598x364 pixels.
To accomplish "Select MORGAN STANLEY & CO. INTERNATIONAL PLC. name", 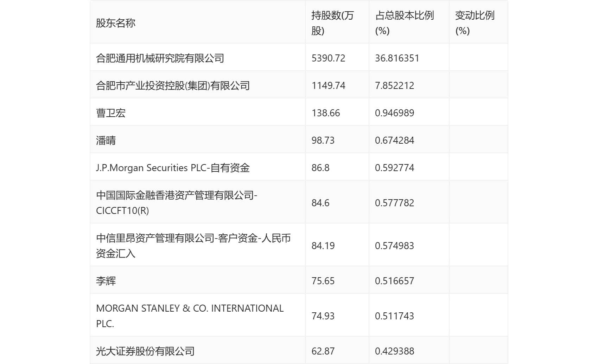I will click(190, 316).
